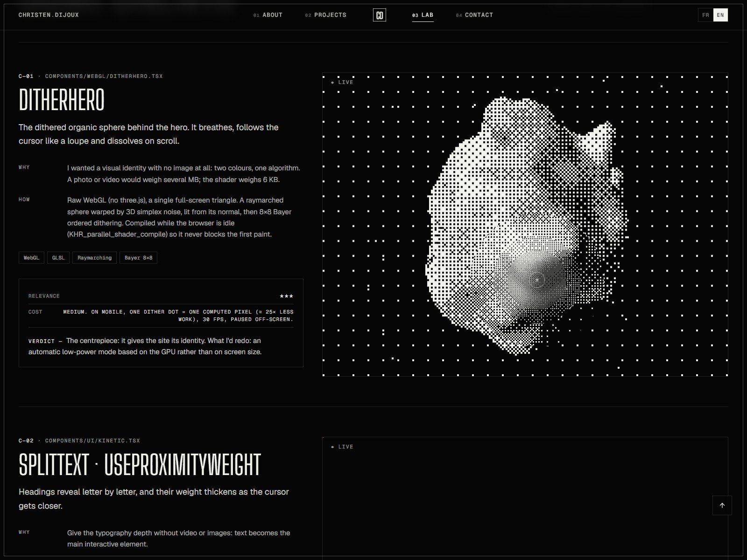This screenshot has height=560, width=747.
Task: Click the CD logo icon in the header
Action: [380, 15]
